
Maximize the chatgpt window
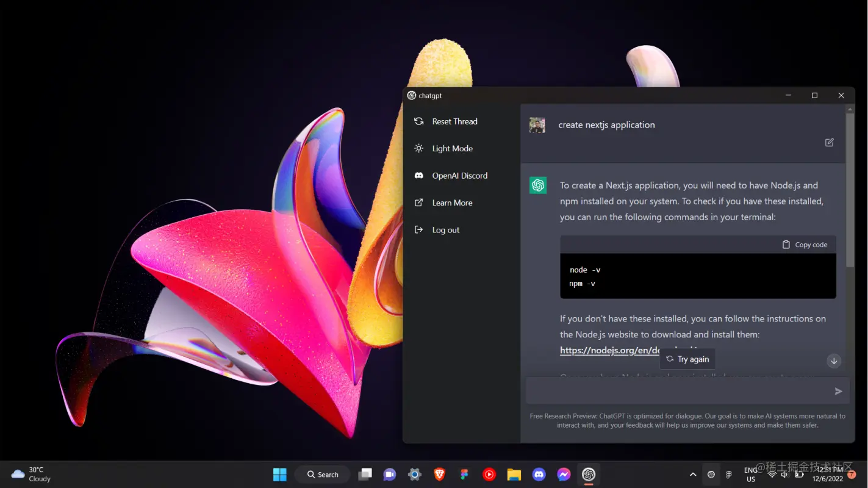click(814, 95)
